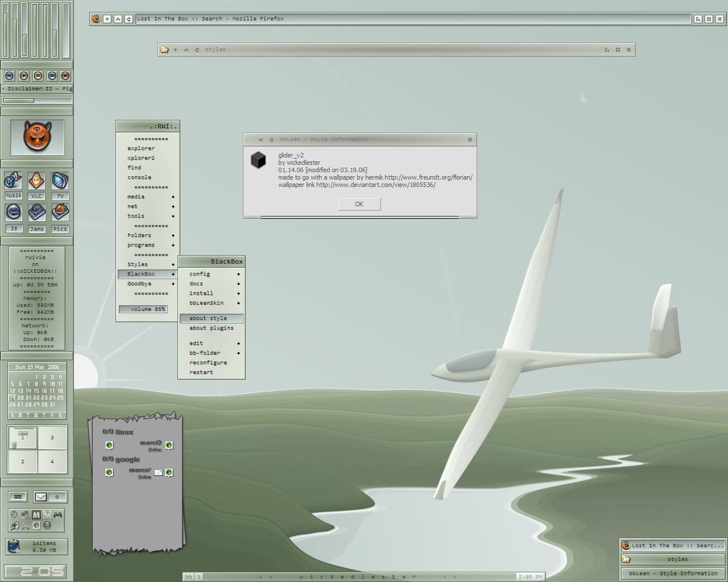Choose find in the RWI menu
Image resolution: width=728 pixels, height=582 pixels.
[148, 168]
